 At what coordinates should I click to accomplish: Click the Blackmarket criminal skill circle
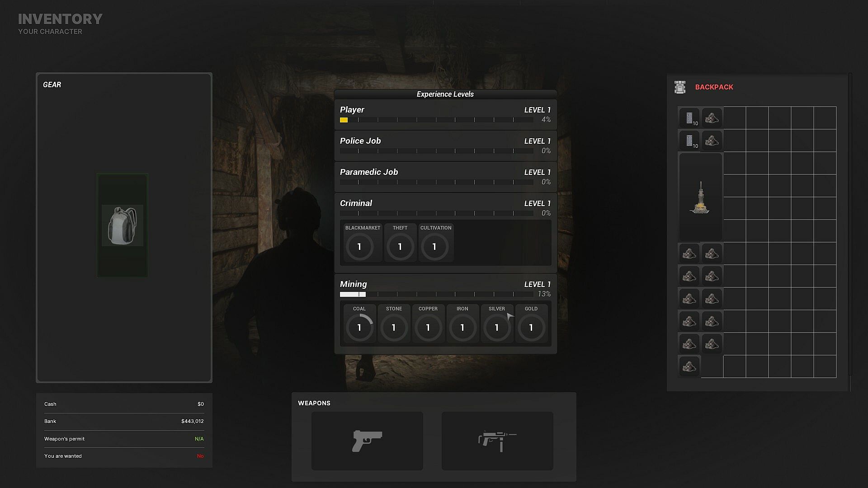pyautogui.click(x=359, y=247)
